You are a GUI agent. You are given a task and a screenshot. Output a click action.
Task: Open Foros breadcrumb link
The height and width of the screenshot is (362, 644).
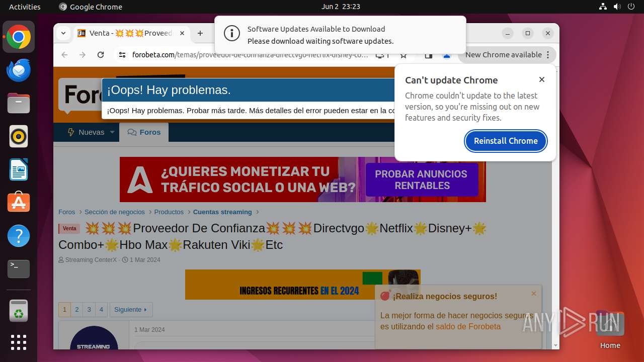(66, 212)
